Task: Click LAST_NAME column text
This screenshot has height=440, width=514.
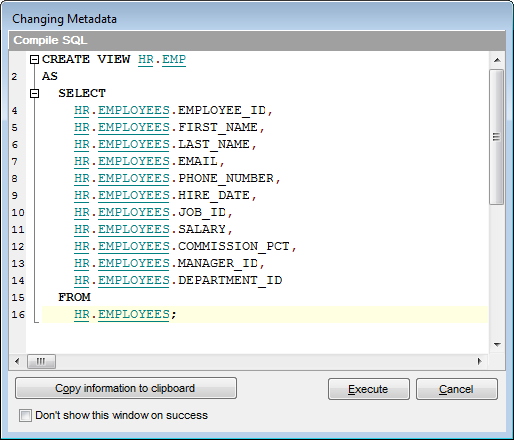Action: (214, 144)
